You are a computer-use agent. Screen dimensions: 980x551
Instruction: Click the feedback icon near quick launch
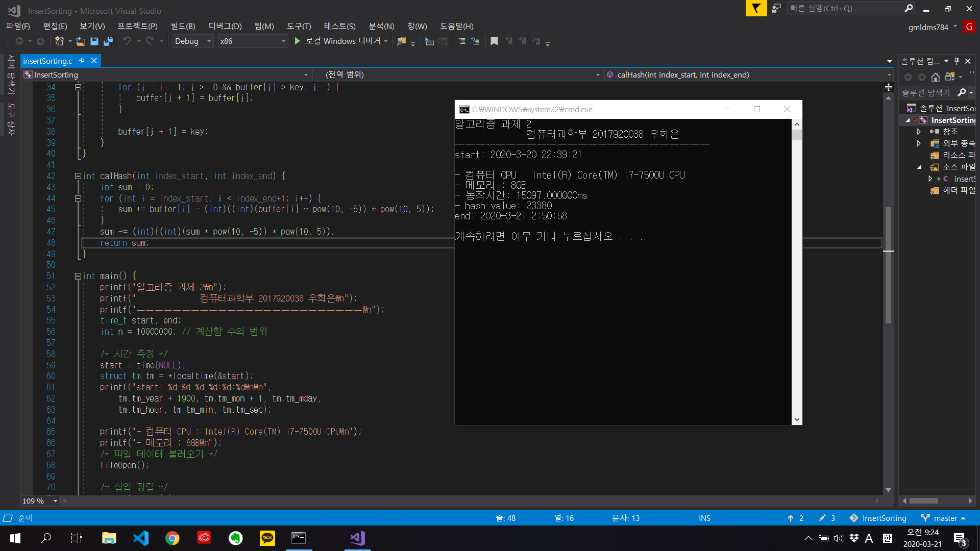(776, 8)
